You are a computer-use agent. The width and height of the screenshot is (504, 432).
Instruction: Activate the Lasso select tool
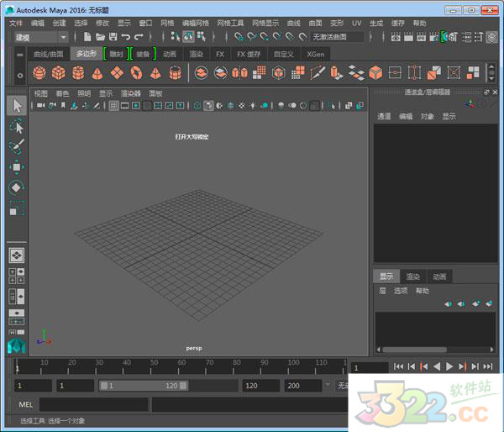pyautogui.click(x=17, y=126)
